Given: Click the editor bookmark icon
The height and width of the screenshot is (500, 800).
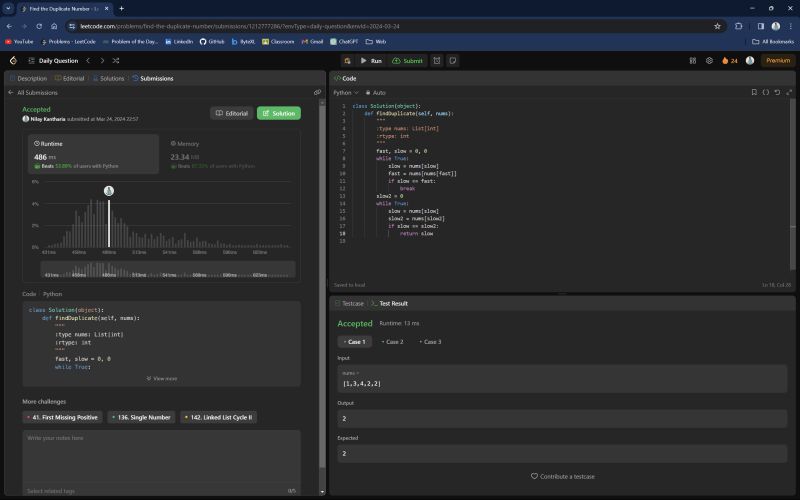Looking at the screenshot, I should pyautogui.click(x=754, y=92).
